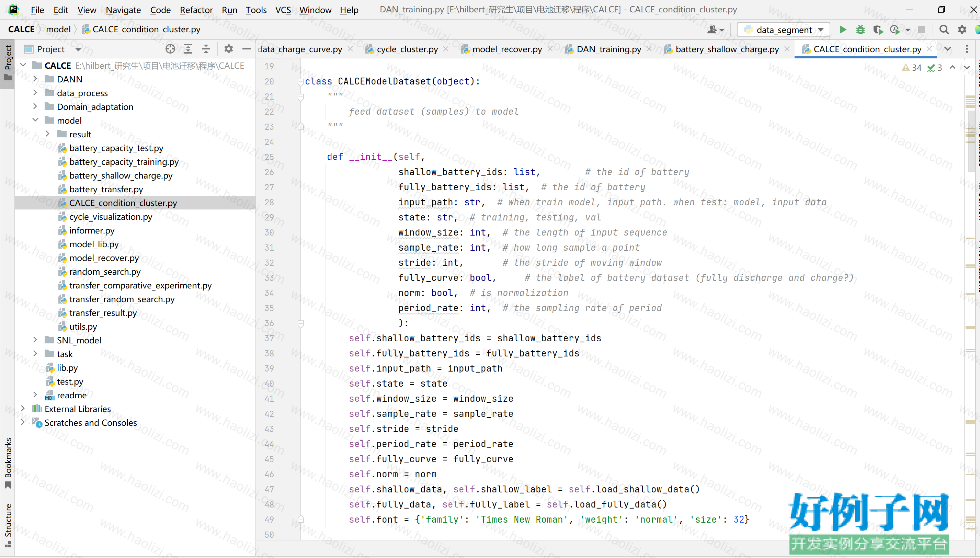Close the cycle_cluster.py tab

[x=446, y=49]
